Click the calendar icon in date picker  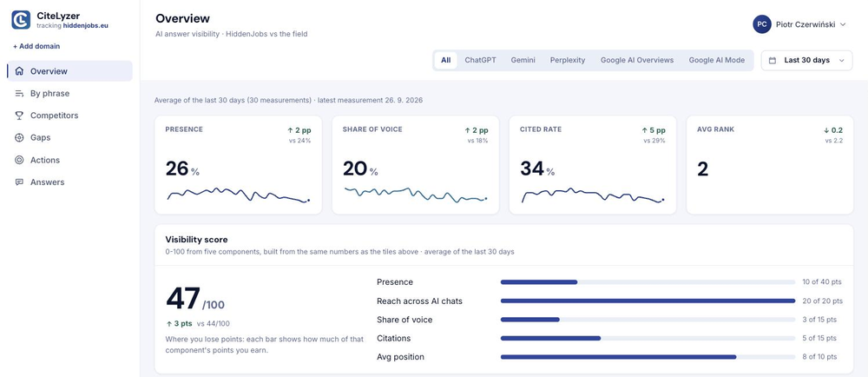click(x=773, y=60)
